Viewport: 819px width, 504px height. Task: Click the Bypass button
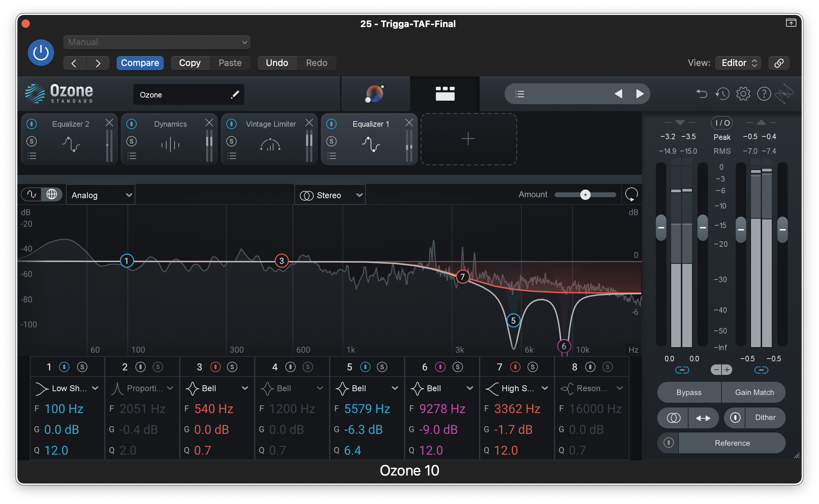(689, 393)
